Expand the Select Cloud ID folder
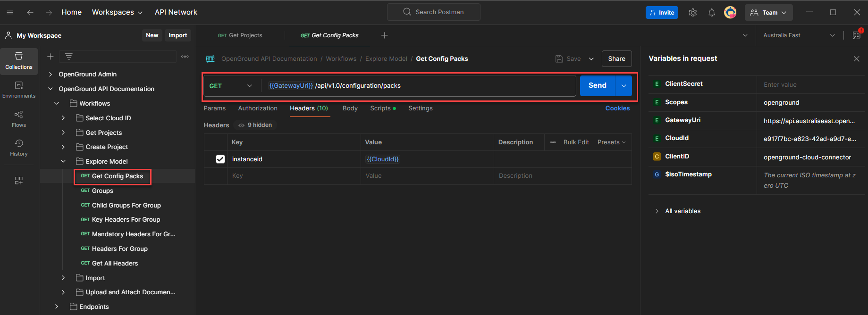 63,118
